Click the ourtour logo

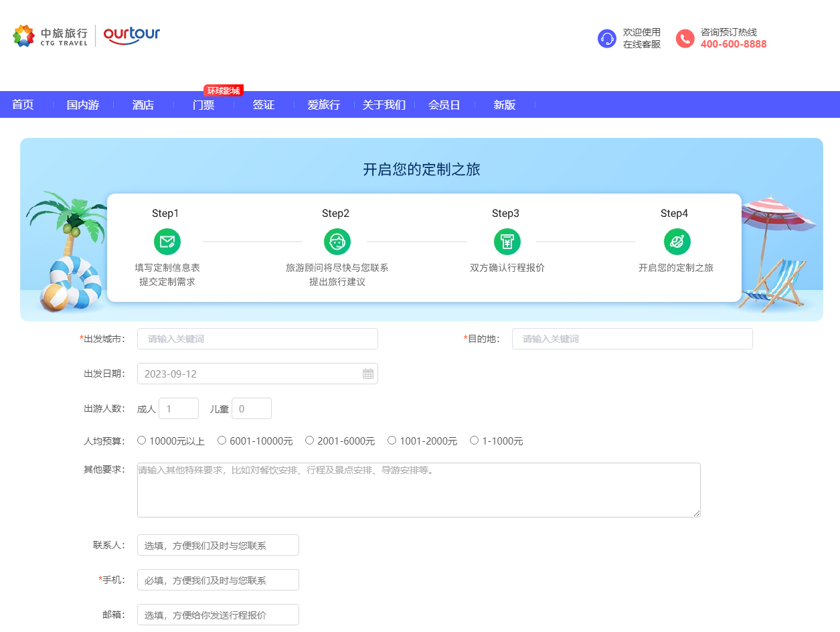tap(131, 35)
